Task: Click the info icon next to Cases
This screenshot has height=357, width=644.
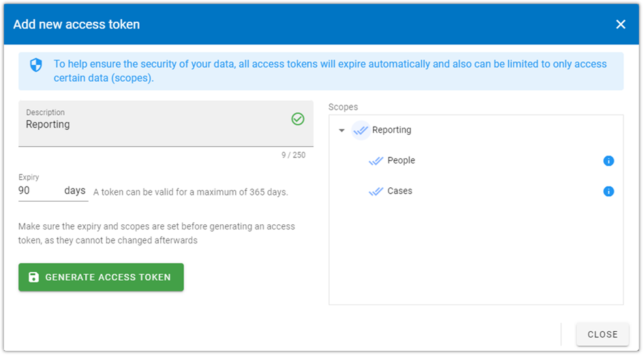Action: (609, 191)
